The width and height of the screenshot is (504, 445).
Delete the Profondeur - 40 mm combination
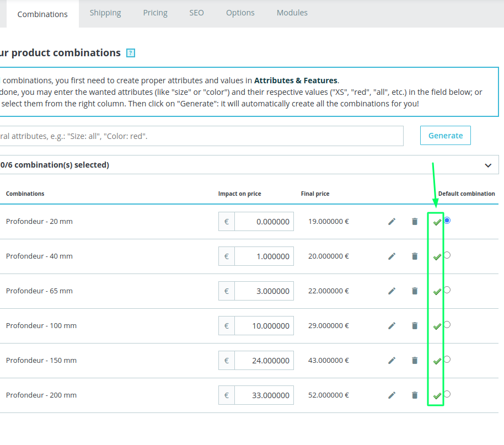coord(415,256)
